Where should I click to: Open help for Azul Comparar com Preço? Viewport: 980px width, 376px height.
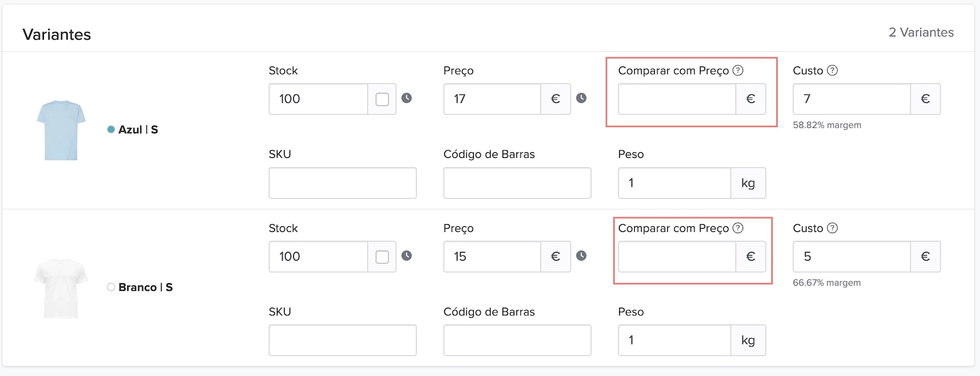coord(738,71)
